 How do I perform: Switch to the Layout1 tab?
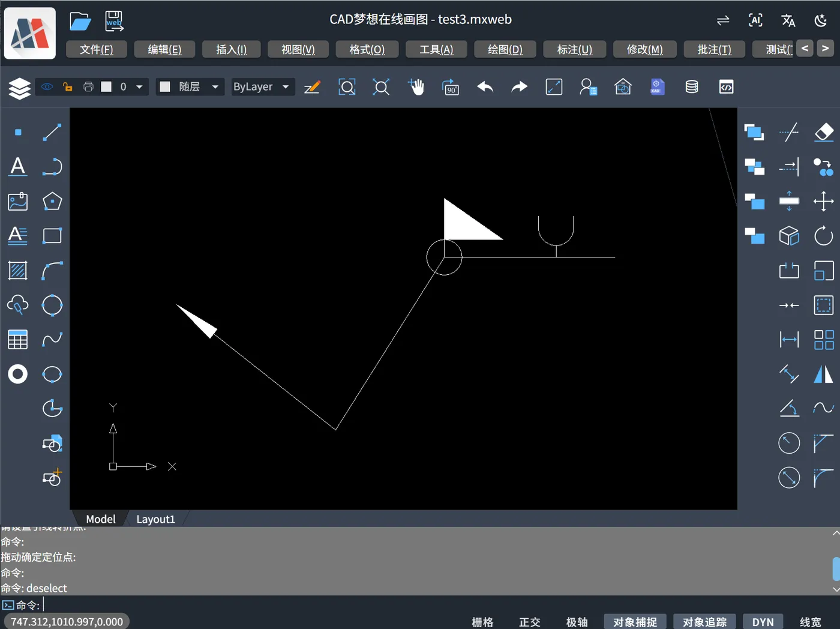pos(155,519)
